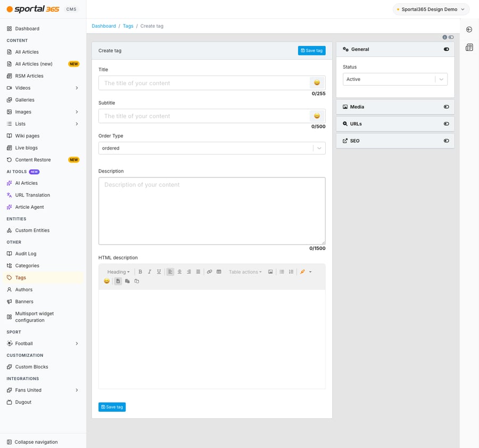479x448 pixels.
Task: Click the info icon above General panel
Action: [444, 37]
